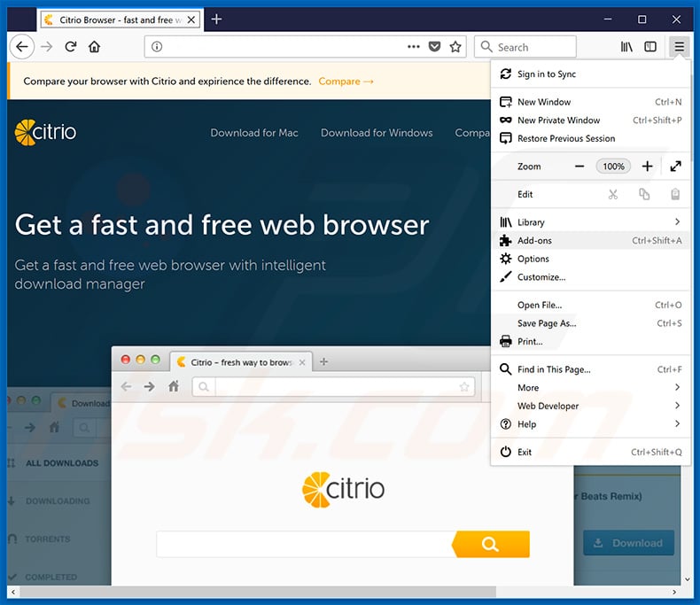Click the forward navigation arrow in Firefox toolbar

click(46, 46)
